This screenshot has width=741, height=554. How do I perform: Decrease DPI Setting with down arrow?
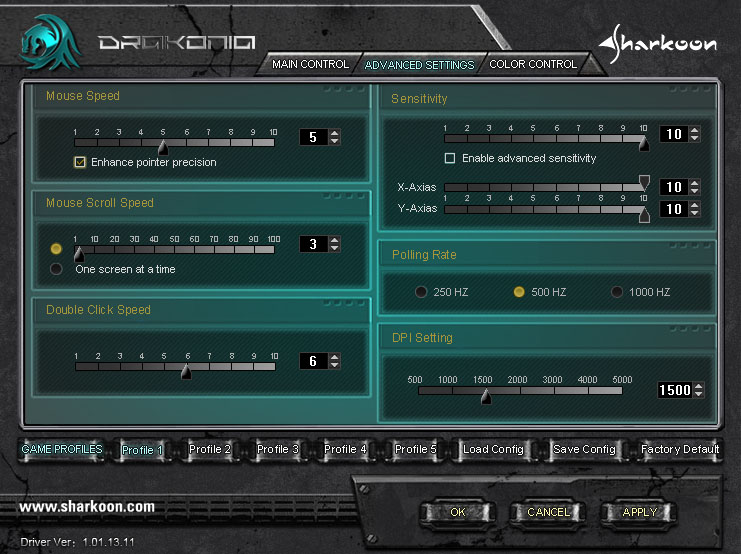(698, 394)
